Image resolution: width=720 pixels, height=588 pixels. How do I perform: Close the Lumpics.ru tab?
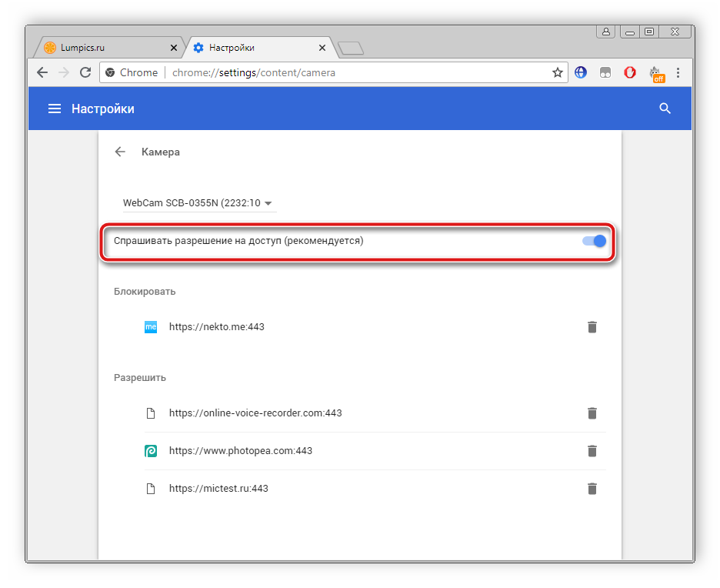pos(174,48)
